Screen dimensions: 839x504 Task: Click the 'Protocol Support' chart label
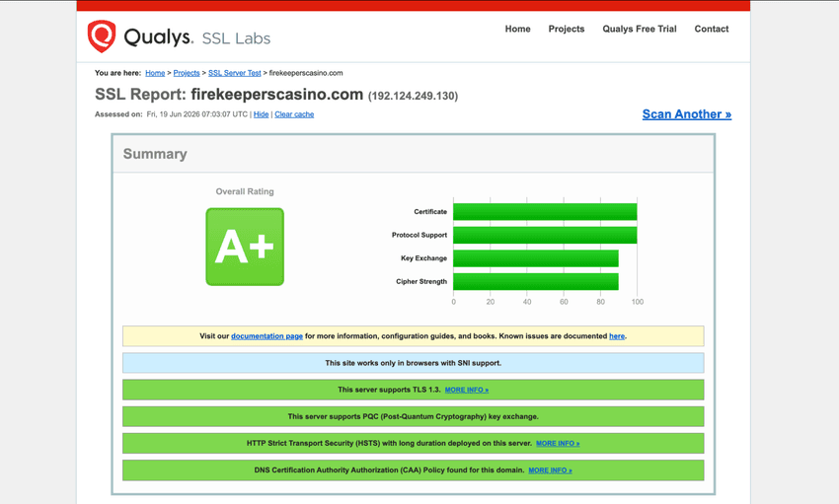[419, 235]
